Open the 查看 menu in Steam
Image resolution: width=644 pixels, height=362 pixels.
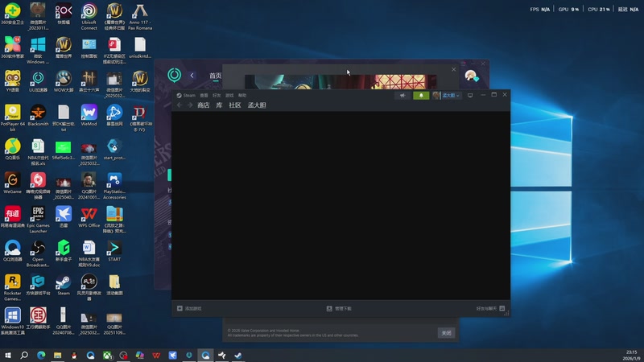204,95
